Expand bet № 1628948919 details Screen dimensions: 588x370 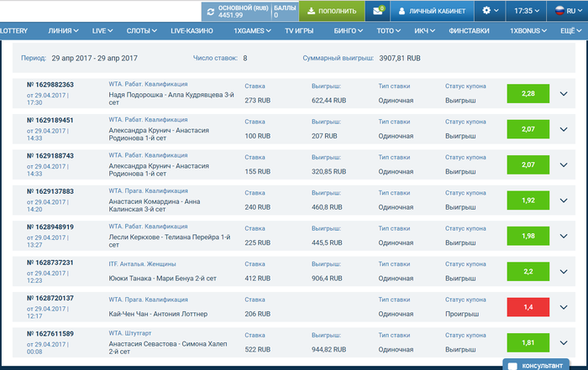564,236
